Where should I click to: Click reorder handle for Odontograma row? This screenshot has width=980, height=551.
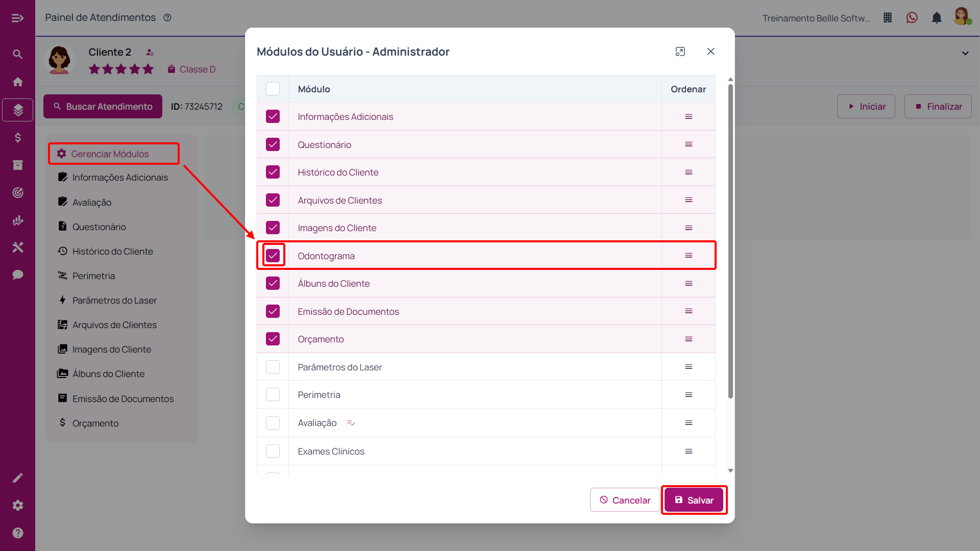click(689, 256)
